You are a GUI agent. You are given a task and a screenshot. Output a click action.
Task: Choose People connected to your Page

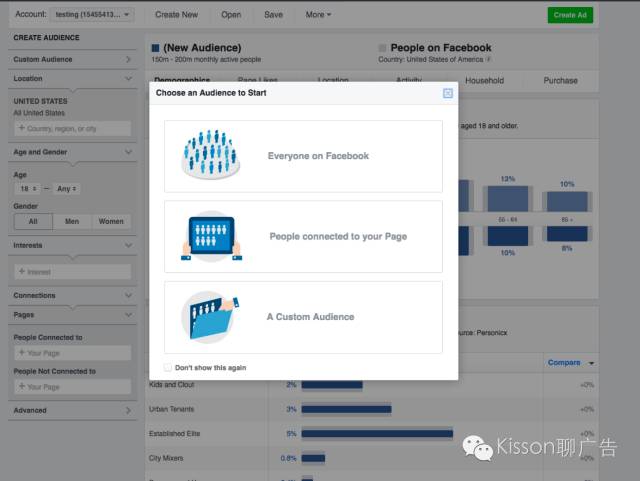[303, 236]
